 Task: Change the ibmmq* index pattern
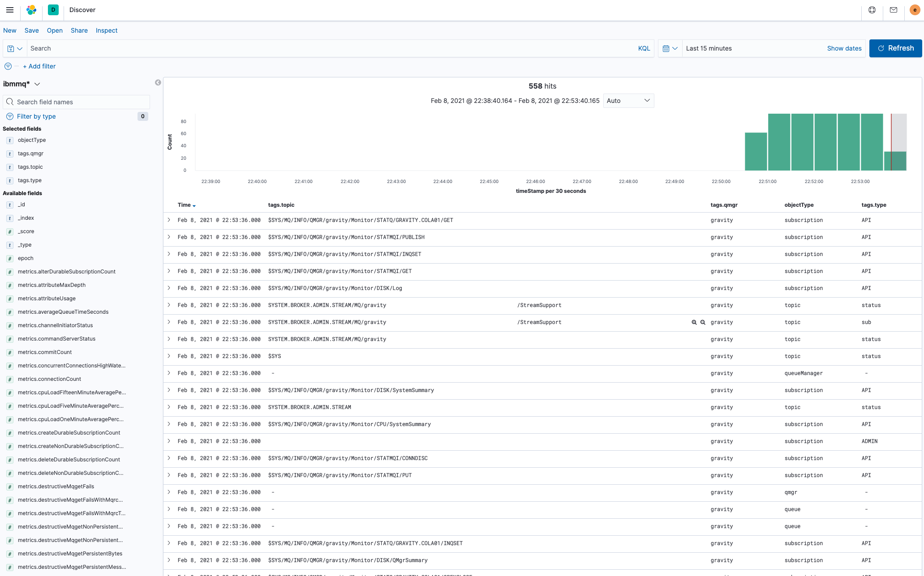22,84
